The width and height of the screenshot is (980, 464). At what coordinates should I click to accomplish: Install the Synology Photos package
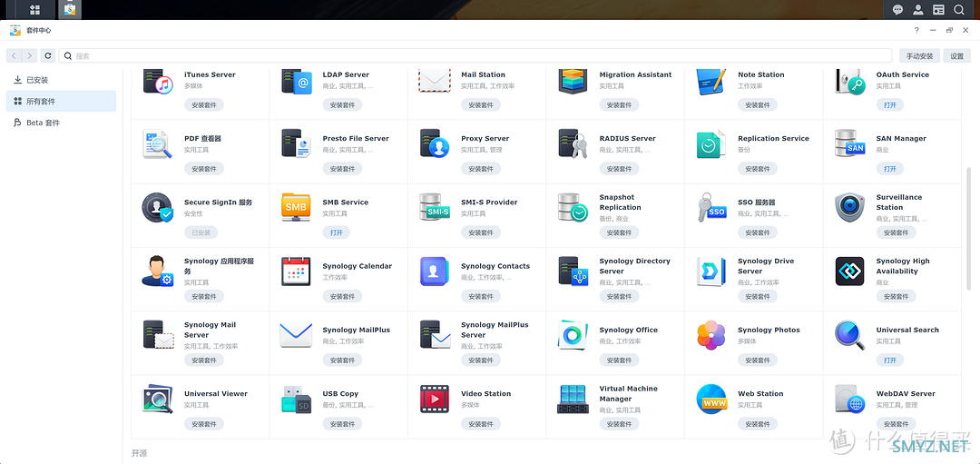coord(758,360)
